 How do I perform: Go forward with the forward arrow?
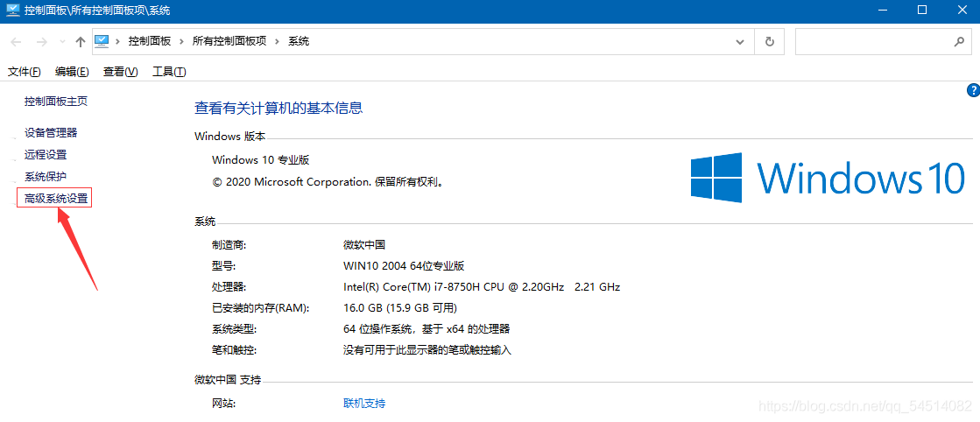pos(41,42)
